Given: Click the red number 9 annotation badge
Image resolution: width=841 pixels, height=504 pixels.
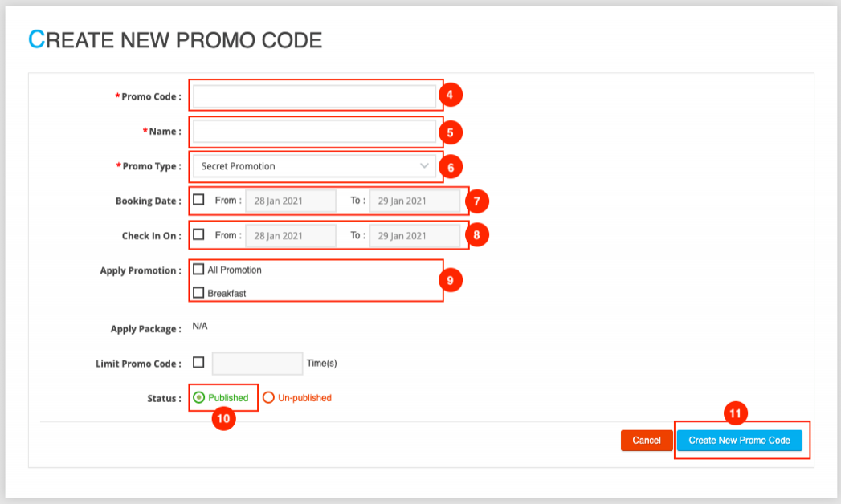Looking at the screenshot, I should click(x=451, y=280).
